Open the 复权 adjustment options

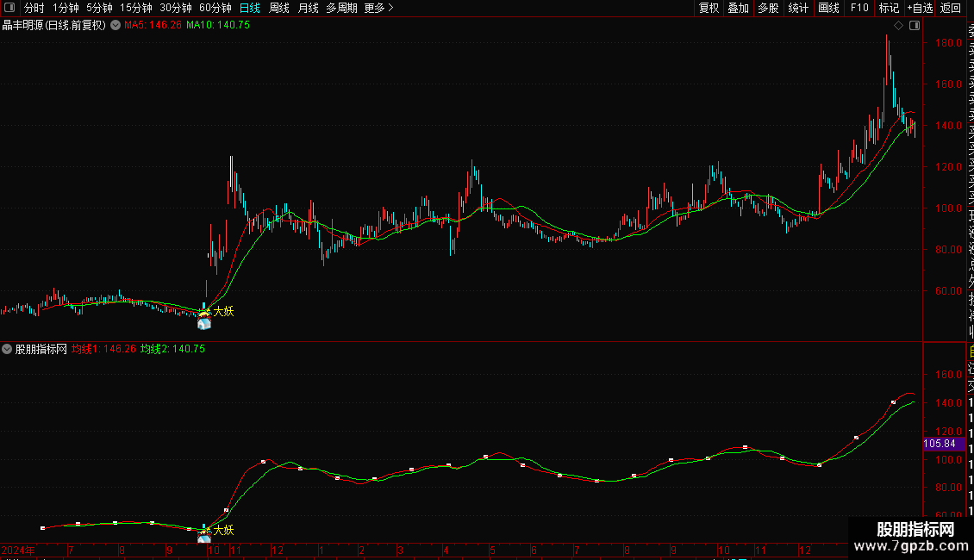tap(709, 8)
